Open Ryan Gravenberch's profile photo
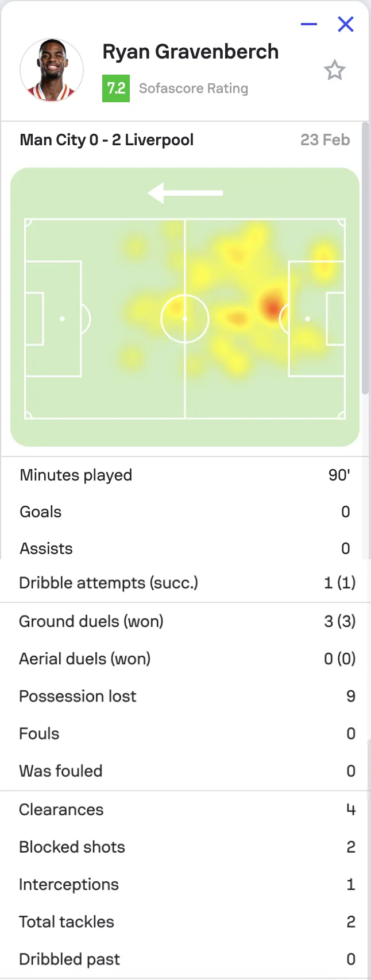The width and height of the screenshot is (371, 980). pyautogui.click(x=52, y=70)
